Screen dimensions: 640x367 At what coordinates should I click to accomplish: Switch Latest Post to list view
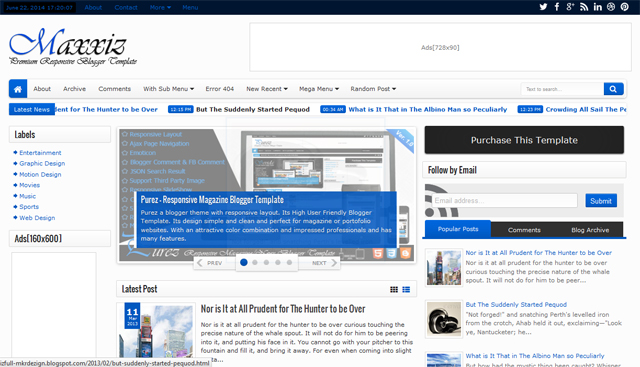pyautogui.click(x=406, y=289)
